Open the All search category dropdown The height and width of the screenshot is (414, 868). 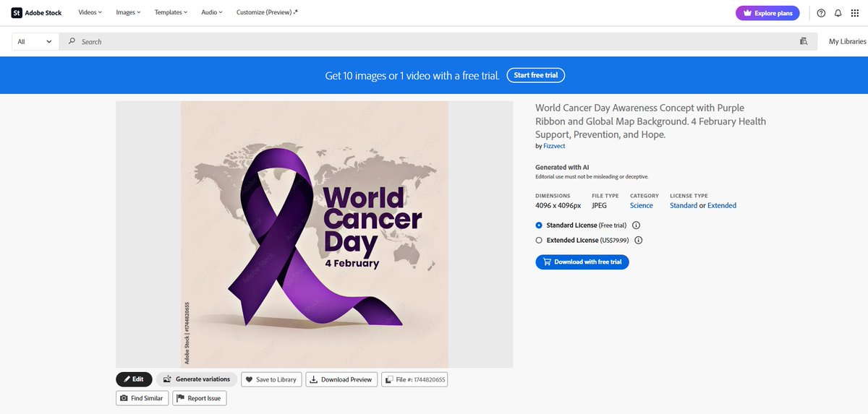pos(35,41)
